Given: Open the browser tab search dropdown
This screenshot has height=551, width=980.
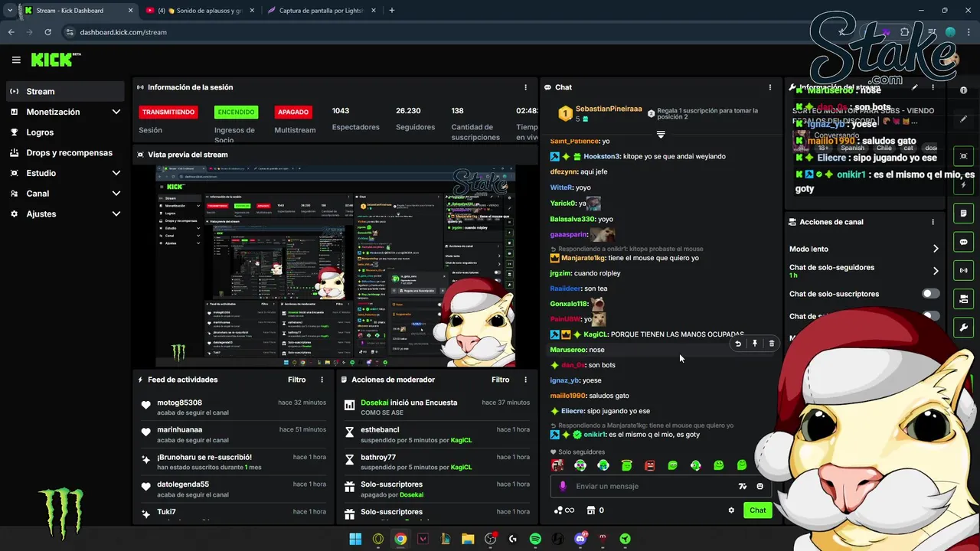Looking at the screenshot, I should (x=9, y=11).
